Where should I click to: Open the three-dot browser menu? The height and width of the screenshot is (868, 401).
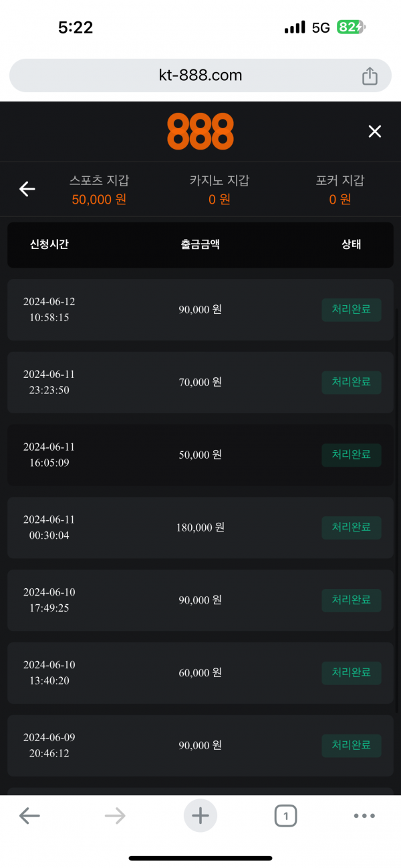(364, 815)
